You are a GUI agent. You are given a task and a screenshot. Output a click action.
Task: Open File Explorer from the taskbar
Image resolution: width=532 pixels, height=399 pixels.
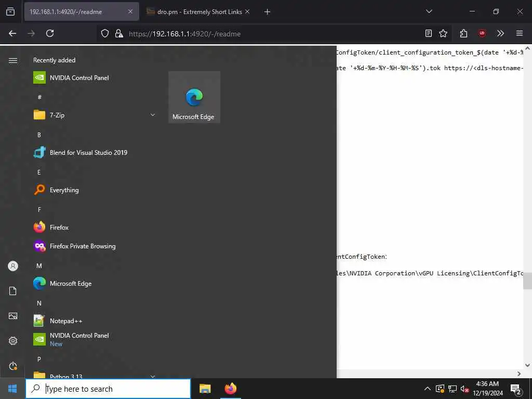pos(205,389)
